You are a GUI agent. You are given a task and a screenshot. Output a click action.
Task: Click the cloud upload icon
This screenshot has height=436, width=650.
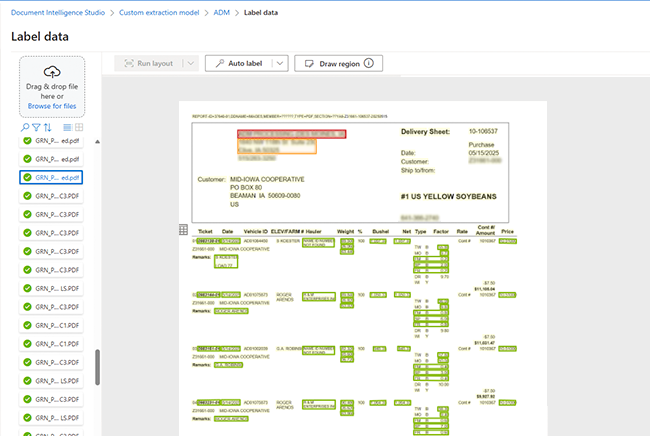[52, 72]
